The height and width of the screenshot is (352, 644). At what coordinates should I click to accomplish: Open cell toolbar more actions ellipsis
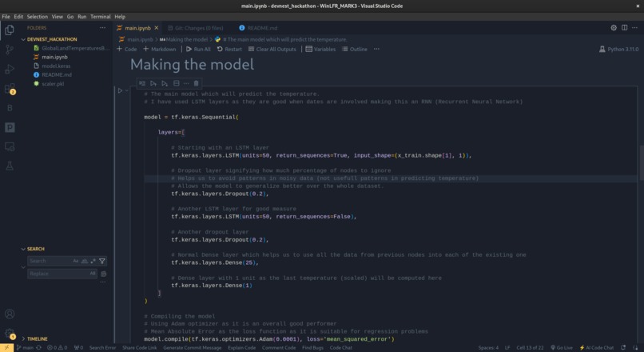tap(186, 83)
